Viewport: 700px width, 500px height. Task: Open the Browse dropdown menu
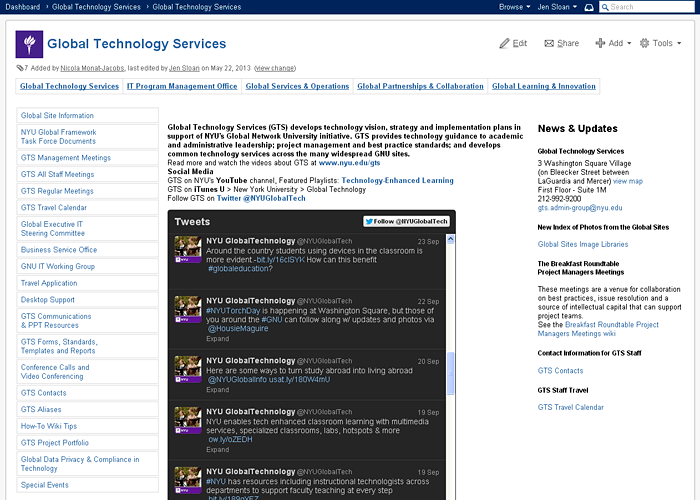pyautogui.click(x=515, y=7)
